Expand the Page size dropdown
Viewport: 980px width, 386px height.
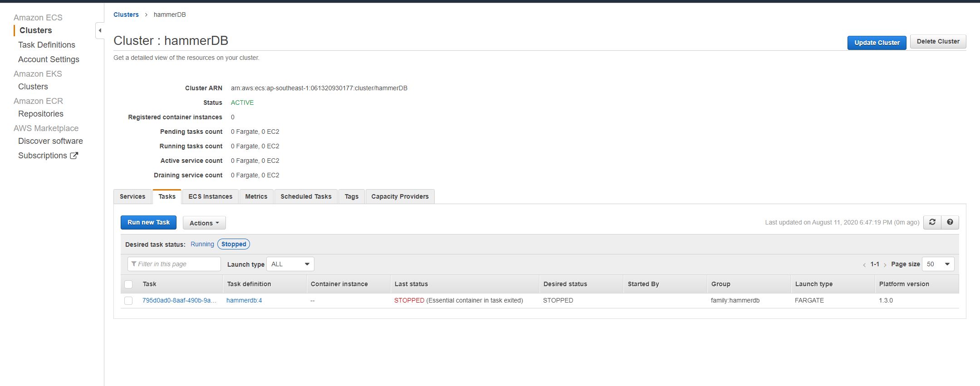(938, 264)
